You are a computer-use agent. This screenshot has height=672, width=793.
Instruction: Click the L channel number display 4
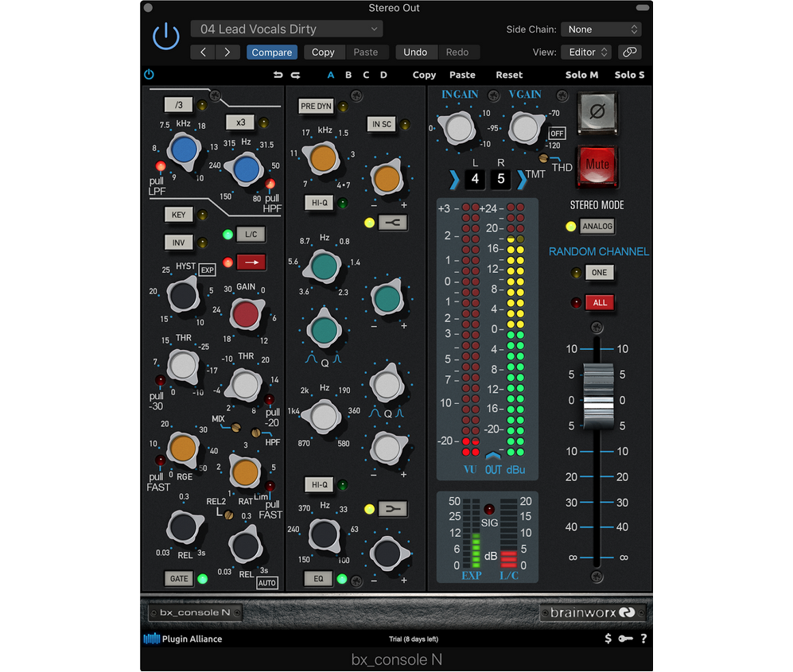475,178
